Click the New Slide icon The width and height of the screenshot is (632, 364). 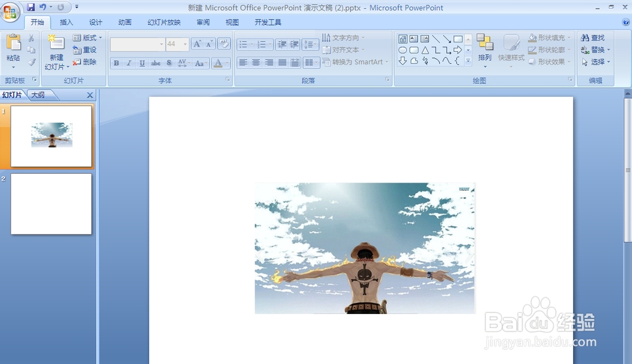pyautogui.click(x=56, y=42)
